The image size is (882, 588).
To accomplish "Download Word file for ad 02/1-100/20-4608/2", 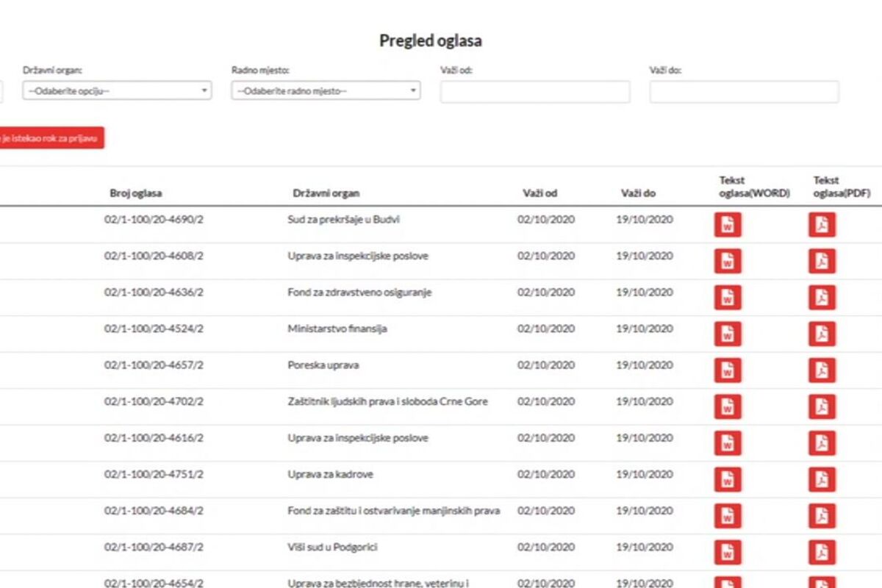I will 728,262.
